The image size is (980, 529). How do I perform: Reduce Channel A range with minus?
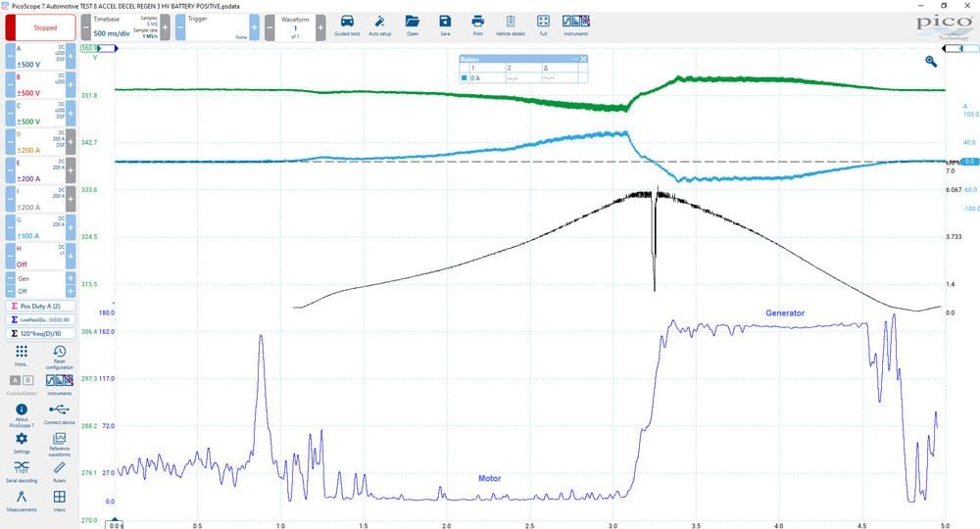coord(11,56)
